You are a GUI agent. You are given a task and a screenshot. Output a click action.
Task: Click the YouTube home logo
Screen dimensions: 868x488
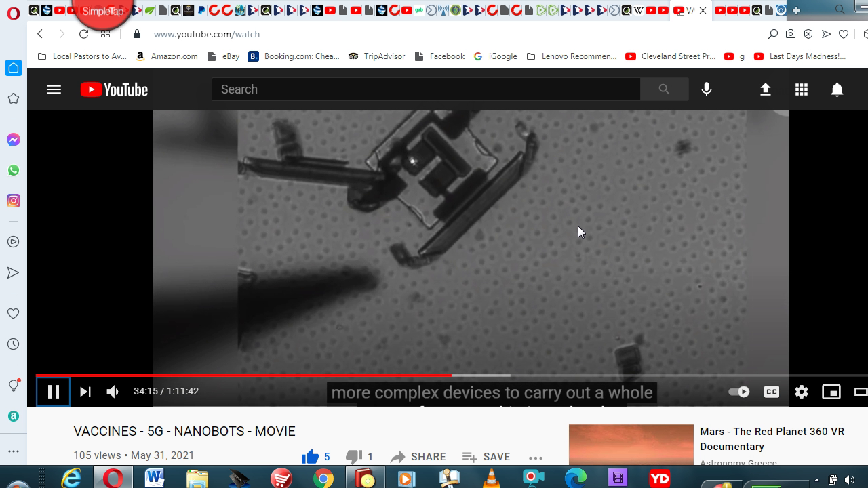[x=114, y=89]
